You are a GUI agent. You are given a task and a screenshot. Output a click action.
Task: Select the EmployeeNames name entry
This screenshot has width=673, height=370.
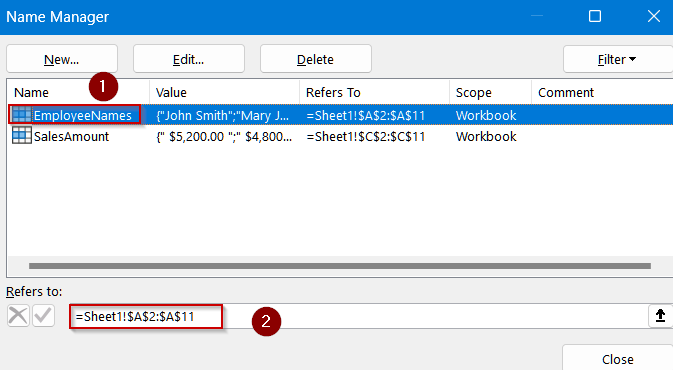click(x=82, y=115)
